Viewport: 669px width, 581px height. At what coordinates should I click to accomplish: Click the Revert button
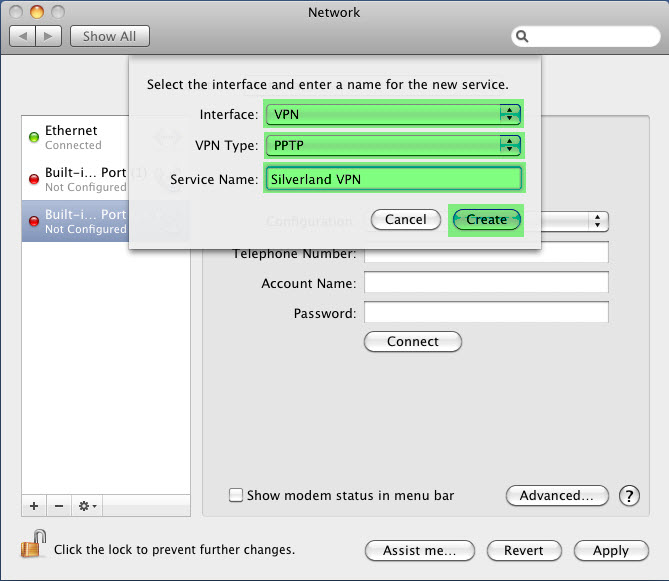pyautogui.click(x=524, y=550)
